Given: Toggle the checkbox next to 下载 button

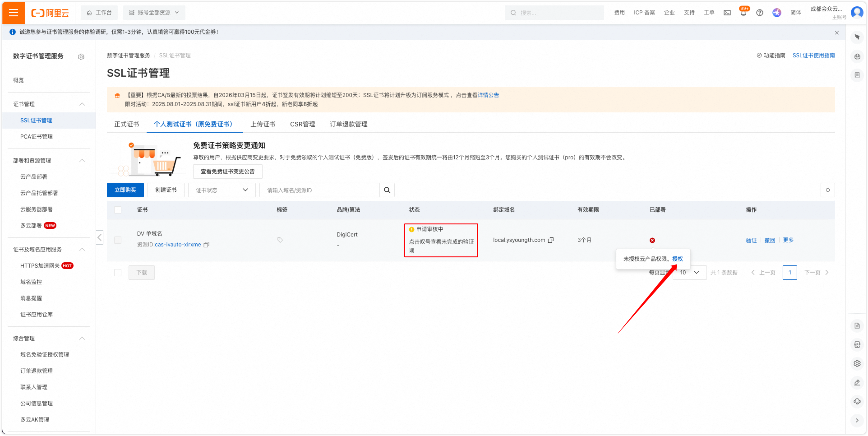Looking at the screenshot, I should 118,273.
